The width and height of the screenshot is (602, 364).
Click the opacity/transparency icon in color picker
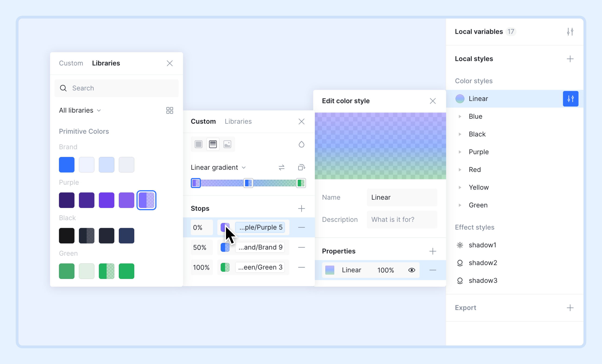(301, 144)
